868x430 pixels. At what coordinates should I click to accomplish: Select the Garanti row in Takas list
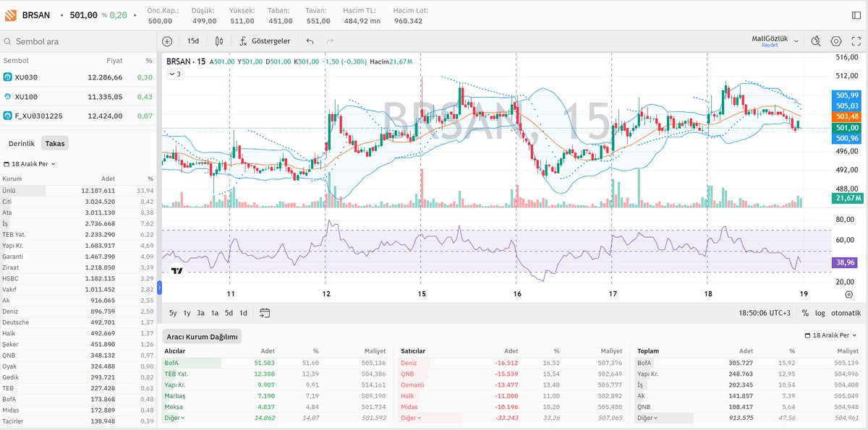point(78,256)
